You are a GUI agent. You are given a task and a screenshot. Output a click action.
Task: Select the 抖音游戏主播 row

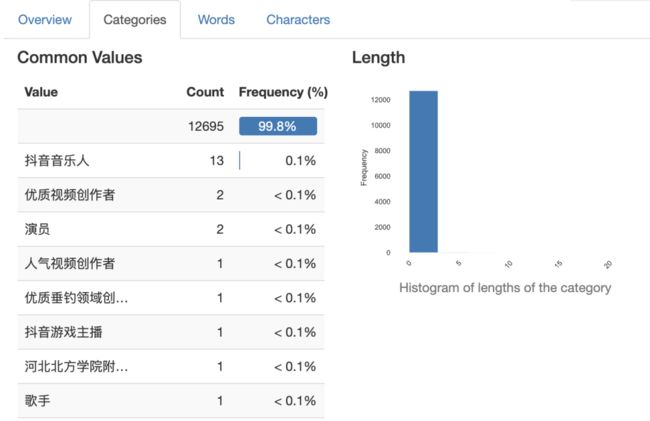click(x=171, y=332)
